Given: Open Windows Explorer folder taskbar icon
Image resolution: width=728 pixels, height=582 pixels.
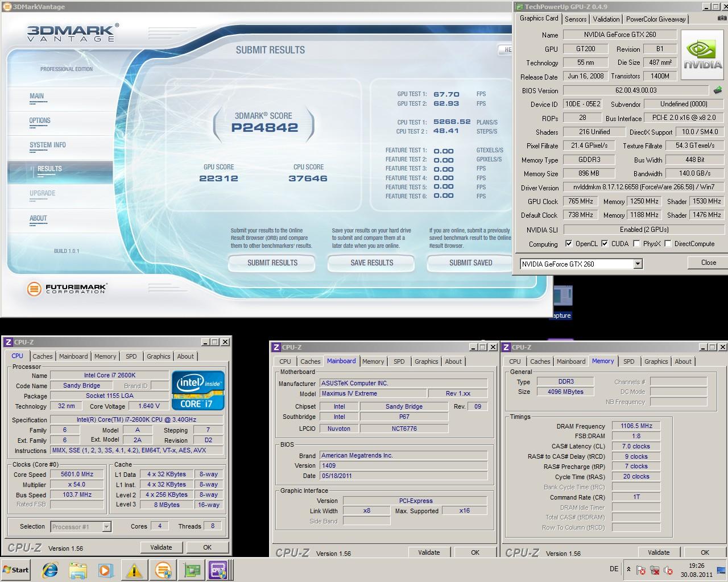Looking at the screenshot, I should (78, 569).
